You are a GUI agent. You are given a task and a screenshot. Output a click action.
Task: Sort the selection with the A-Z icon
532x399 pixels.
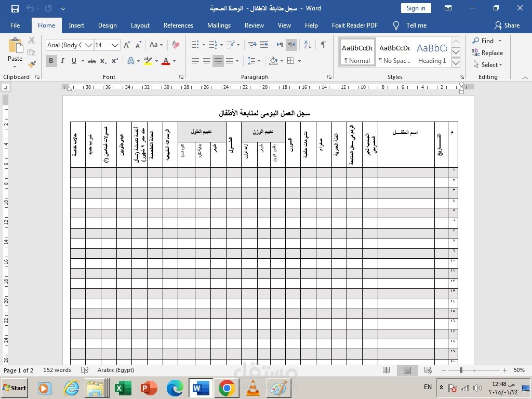click(308, 45)
